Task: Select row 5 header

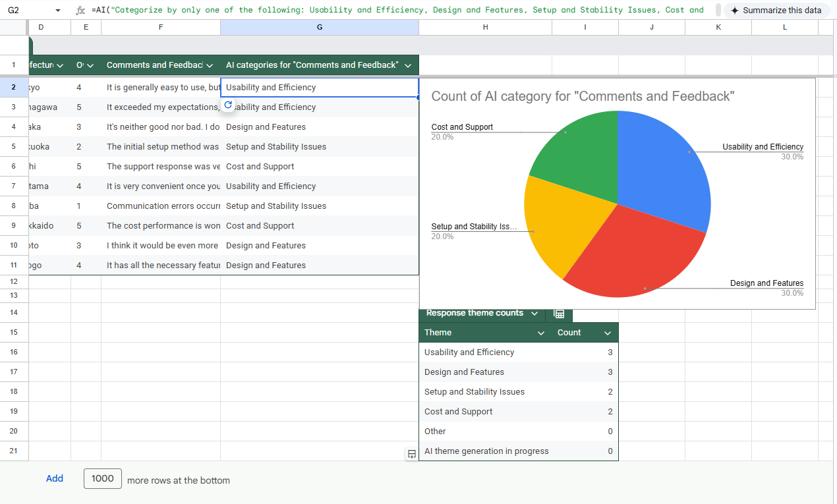Action: 14,147
